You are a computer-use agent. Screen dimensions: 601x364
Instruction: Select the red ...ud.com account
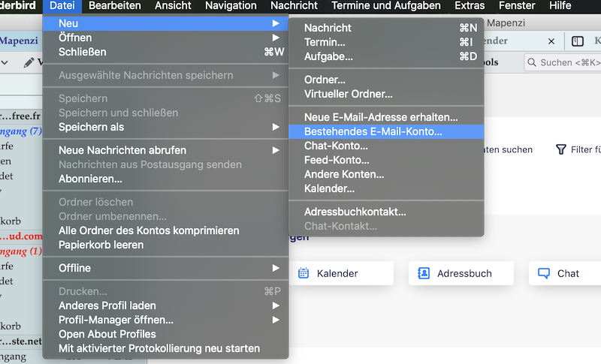21,236
